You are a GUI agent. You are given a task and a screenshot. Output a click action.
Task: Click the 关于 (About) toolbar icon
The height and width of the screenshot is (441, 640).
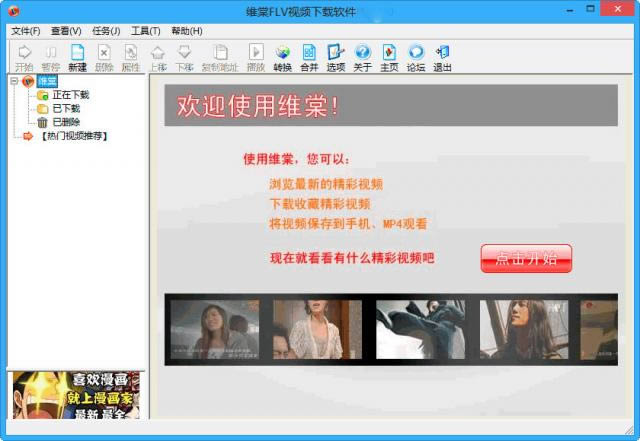(362, 57)
